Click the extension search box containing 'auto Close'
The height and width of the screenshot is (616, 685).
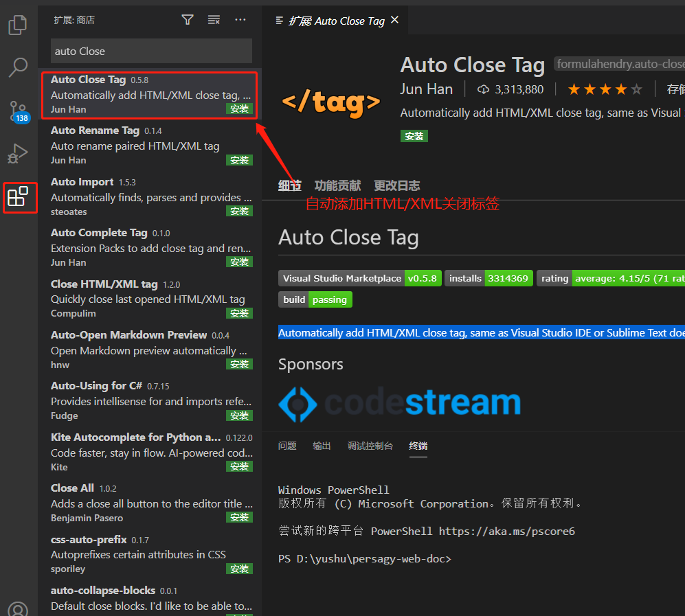tap(151, 51)
